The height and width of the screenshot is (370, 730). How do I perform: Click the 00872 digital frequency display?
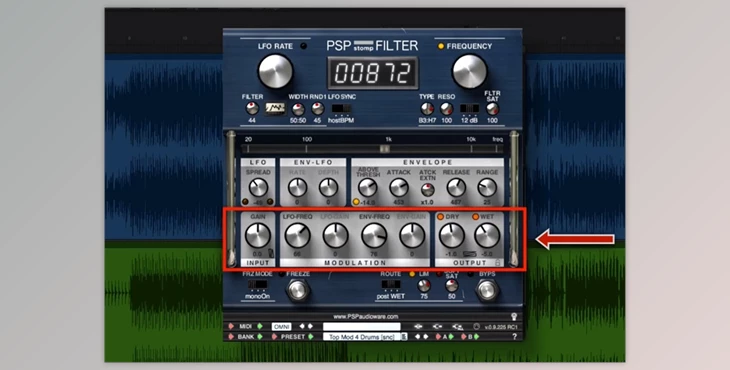(373, 73)
